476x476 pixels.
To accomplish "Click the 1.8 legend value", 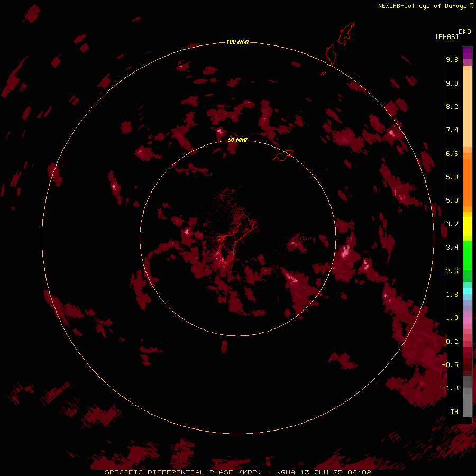I will tap(452, 295).
